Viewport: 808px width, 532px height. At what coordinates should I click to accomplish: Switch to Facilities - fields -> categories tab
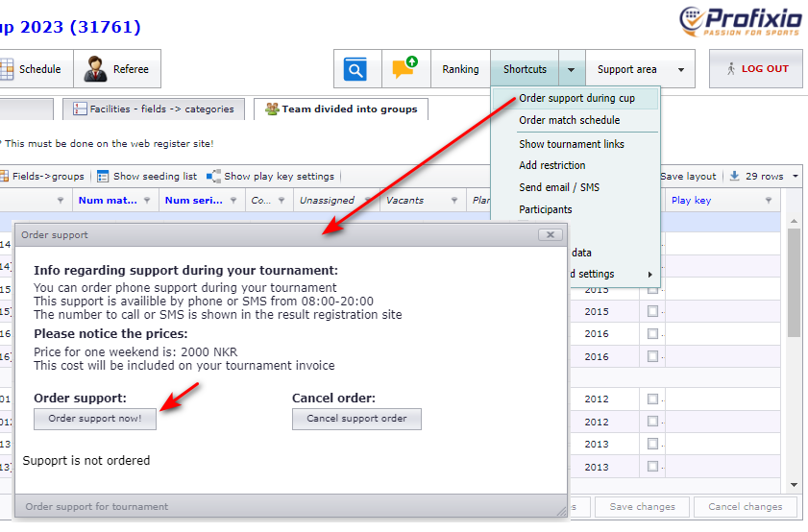point(154,109)
